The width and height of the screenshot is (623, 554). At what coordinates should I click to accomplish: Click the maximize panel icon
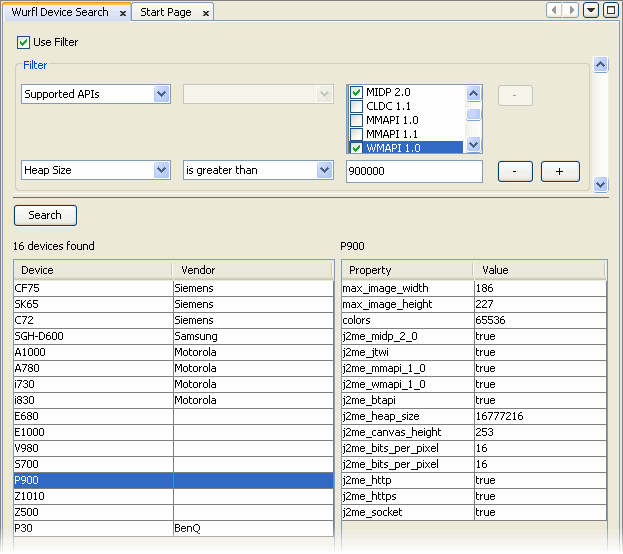click(x=610, y=10)
